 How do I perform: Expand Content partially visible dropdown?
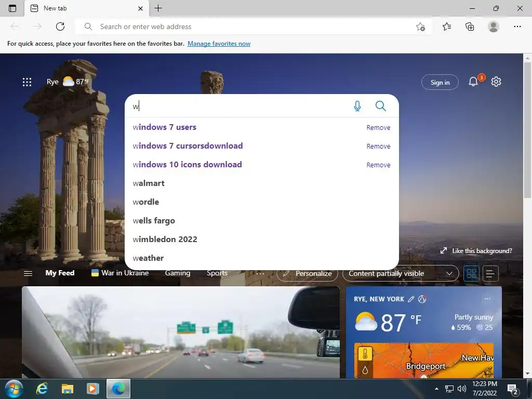(401, 273)
